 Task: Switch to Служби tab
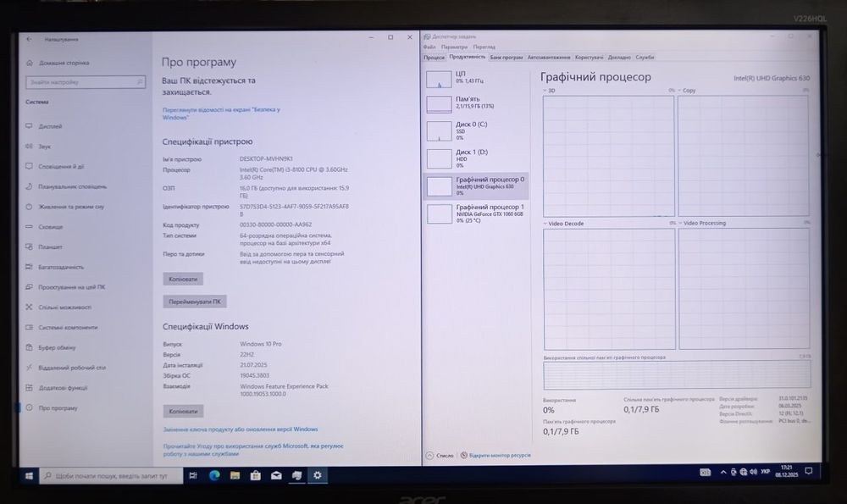pos(645,58)
